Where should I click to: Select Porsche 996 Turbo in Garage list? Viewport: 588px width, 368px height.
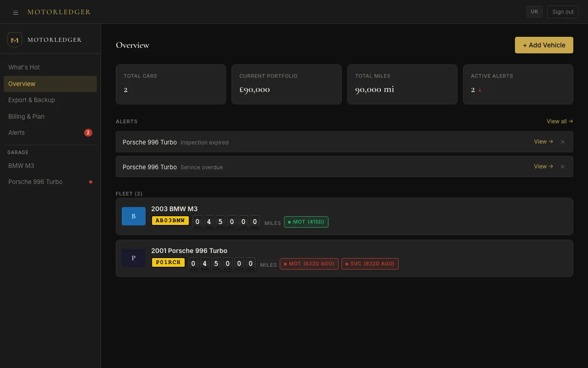click(51, 182)
